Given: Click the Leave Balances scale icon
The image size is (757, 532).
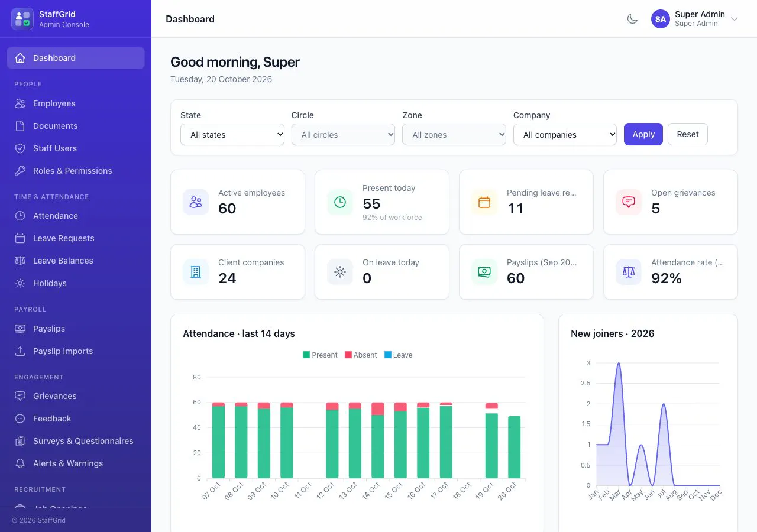Looking at the screenshot, I should (20, 261).
